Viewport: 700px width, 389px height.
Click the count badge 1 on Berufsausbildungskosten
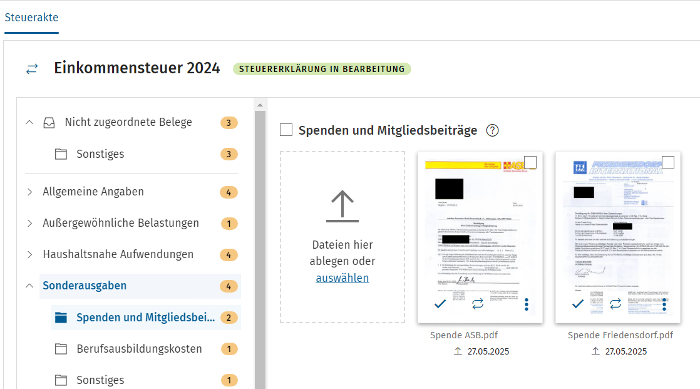229,349
